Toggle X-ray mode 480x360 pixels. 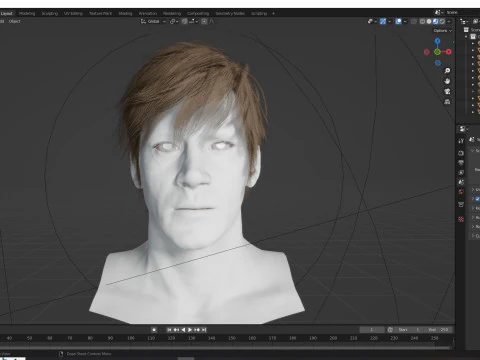(414, 21)
